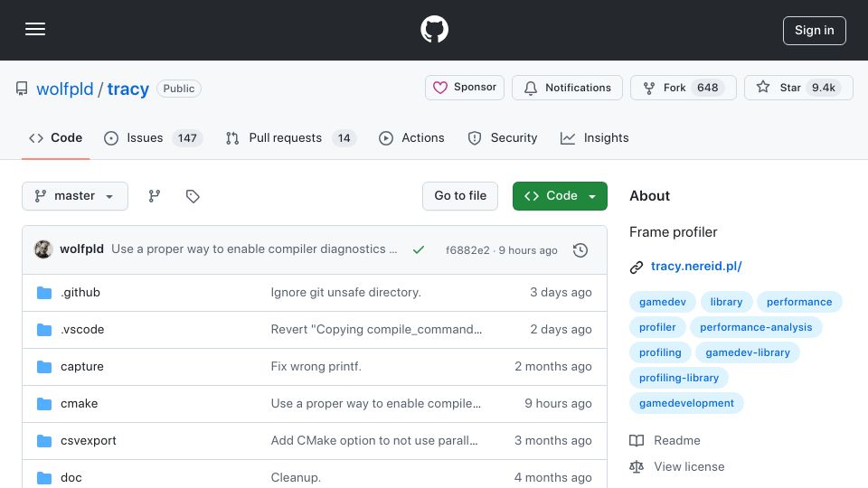
Task: Select the performance topic tag
Action: 799,302
